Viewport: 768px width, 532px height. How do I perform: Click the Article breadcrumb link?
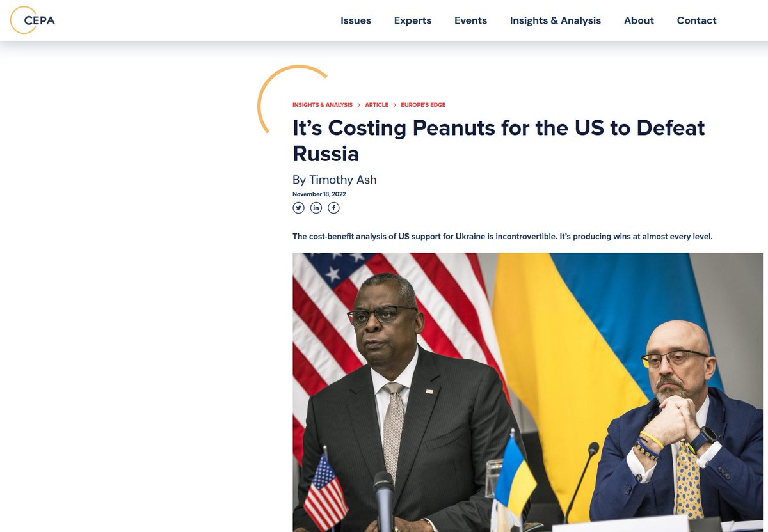[377, 105]
